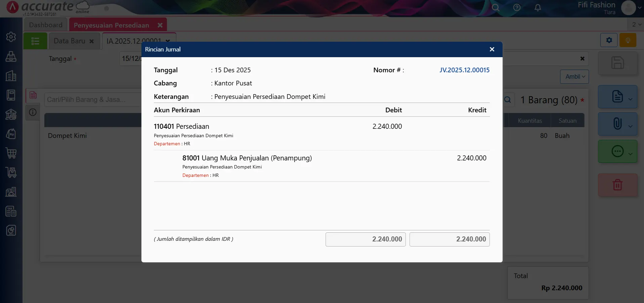Click the settings gear icon in sidebar
This screenshot has height=303, width=644.
point(11,37)
